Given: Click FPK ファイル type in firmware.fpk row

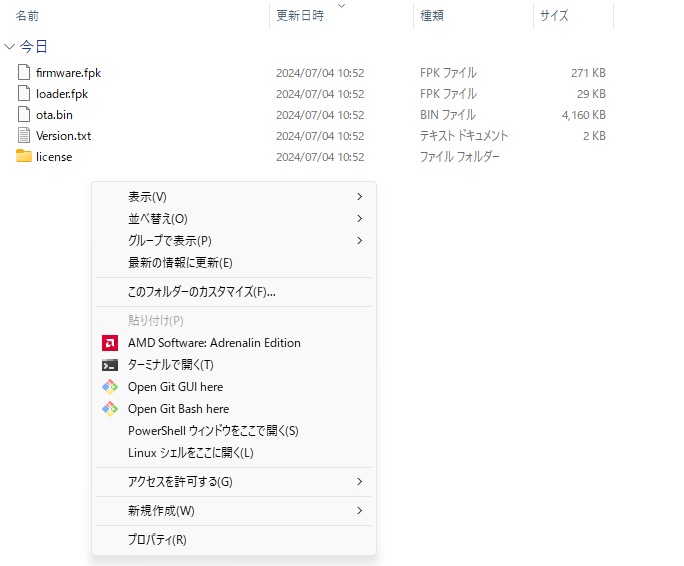Looking at the screenshot, I should point(448,73).
